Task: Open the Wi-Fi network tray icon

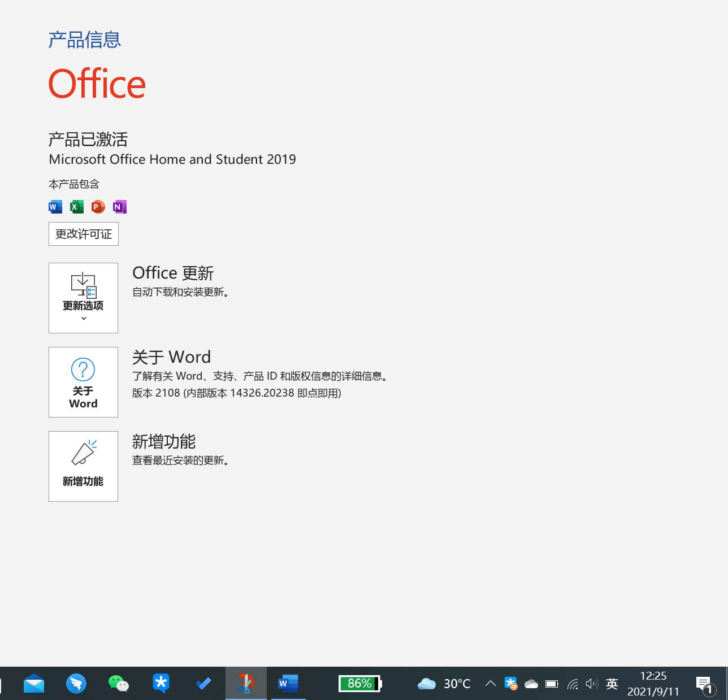Action: point(573,684)
